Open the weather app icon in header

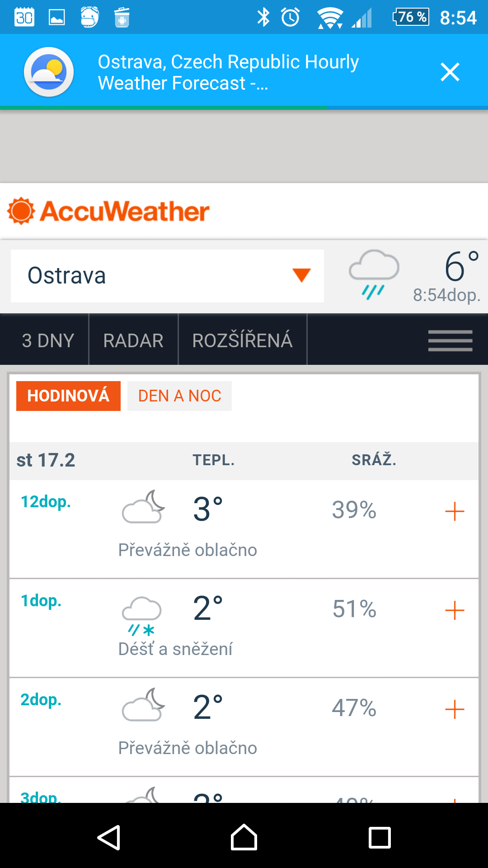pos(49,72)
